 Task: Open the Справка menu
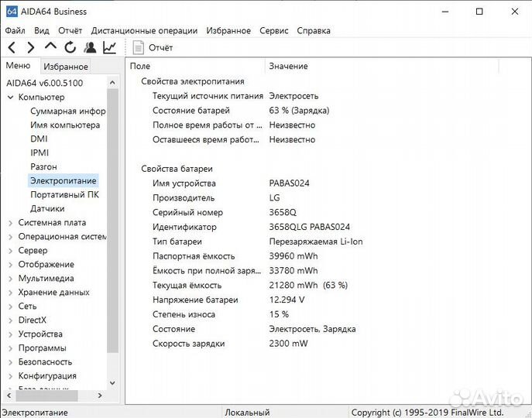(314, 30)
